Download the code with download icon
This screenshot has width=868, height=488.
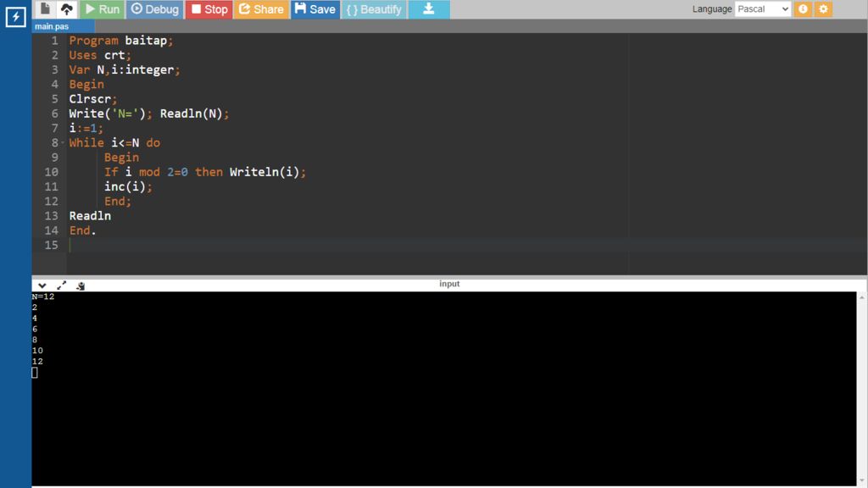(x=429, y=8)
